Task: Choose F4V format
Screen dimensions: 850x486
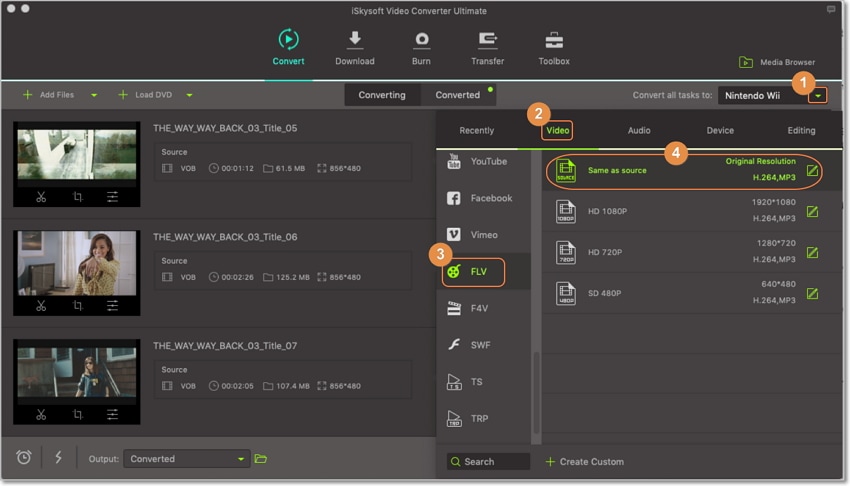Action: click(x=483, y=308)
